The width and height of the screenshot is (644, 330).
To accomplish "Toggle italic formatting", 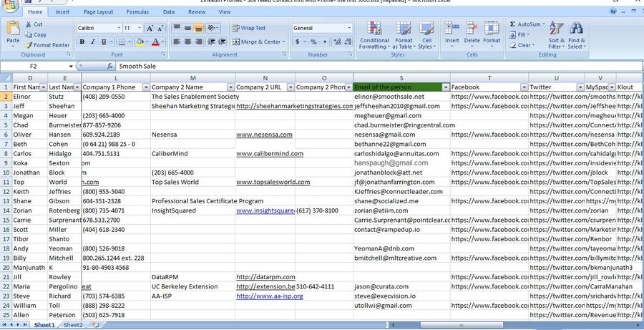I will coord(93,42).
